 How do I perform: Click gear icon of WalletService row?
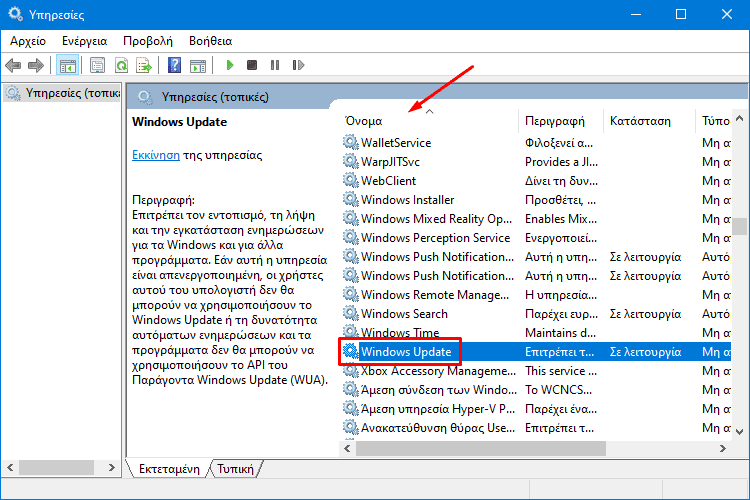pyautogui.click(x=351, y=142)
